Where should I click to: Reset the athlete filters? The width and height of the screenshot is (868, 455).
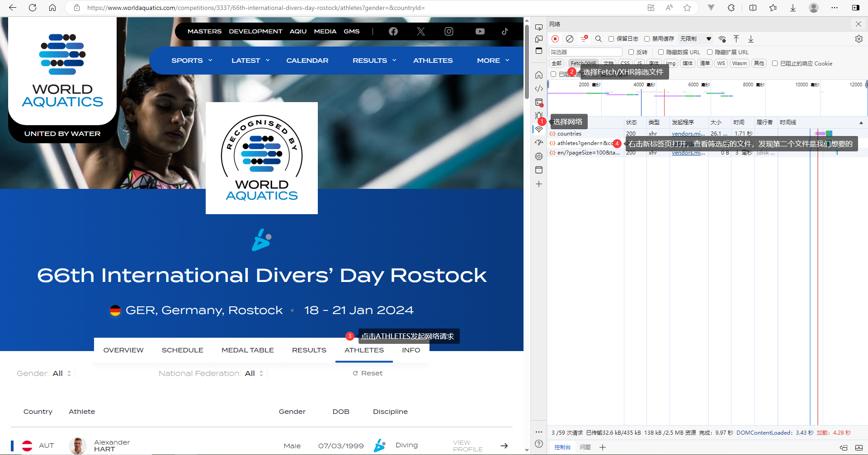coord(368,373)
